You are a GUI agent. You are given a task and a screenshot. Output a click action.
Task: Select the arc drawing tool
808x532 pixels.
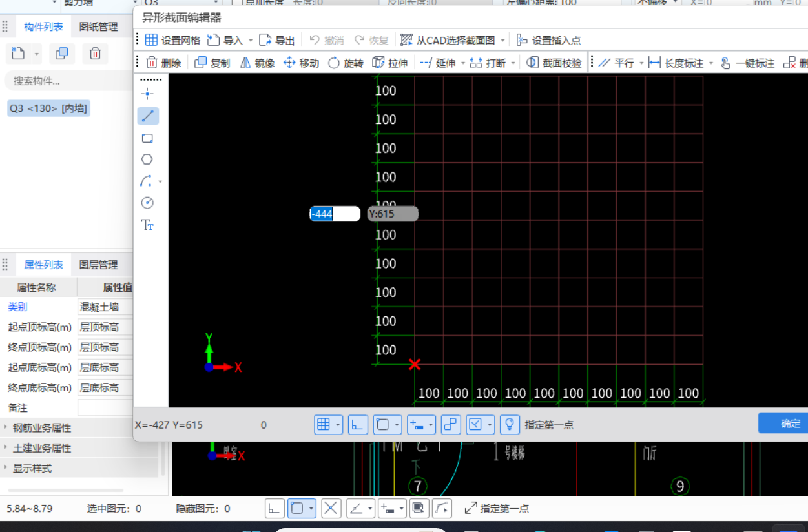coord(147,181)
